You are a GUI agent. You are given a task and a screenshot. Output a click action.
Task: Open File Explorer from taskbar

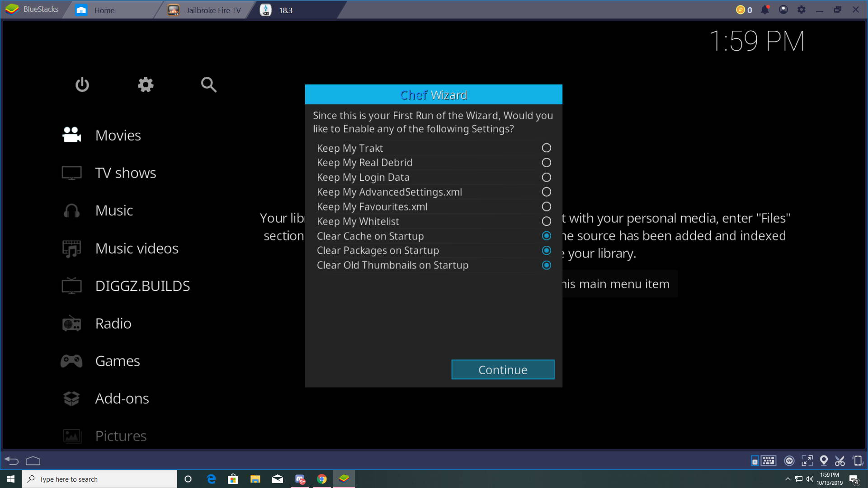coord(255,479)
